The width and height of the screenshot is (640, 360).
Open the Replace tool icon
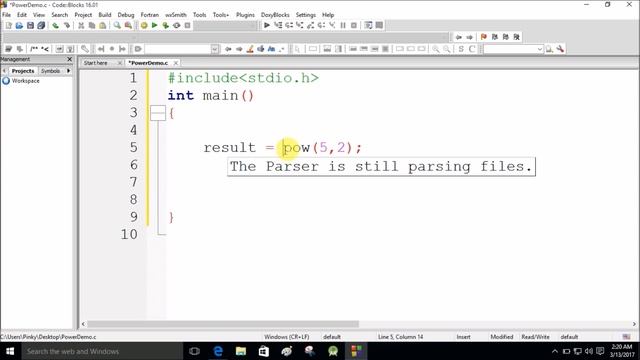(128, 25)
